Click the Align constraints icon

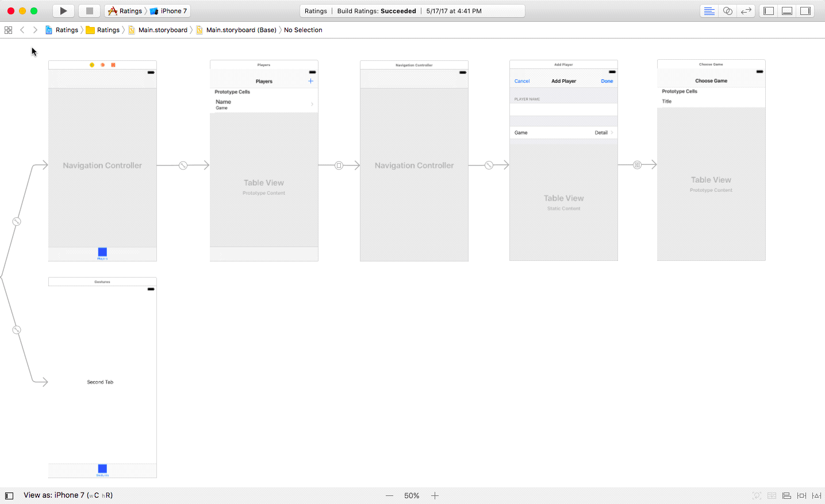(786, 495)
